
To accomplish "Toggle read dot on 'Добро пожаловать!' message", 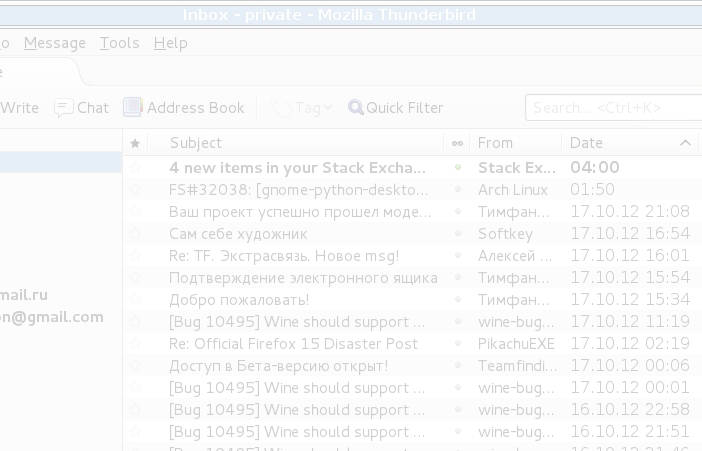I will coord(458,299).
